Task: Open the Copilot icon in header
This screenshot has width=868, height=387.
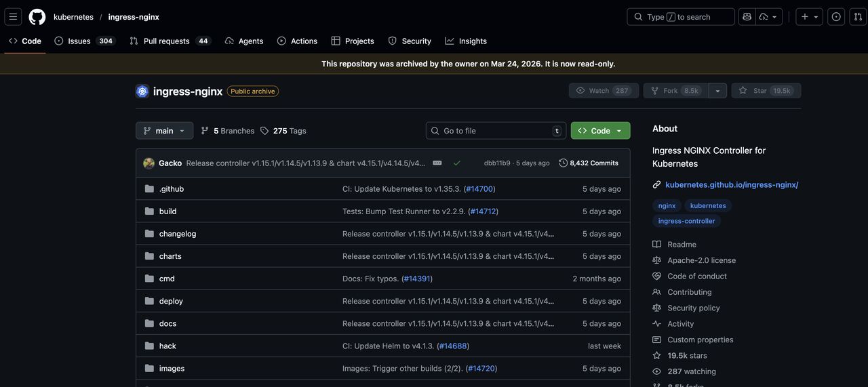Action: (747, 17)
